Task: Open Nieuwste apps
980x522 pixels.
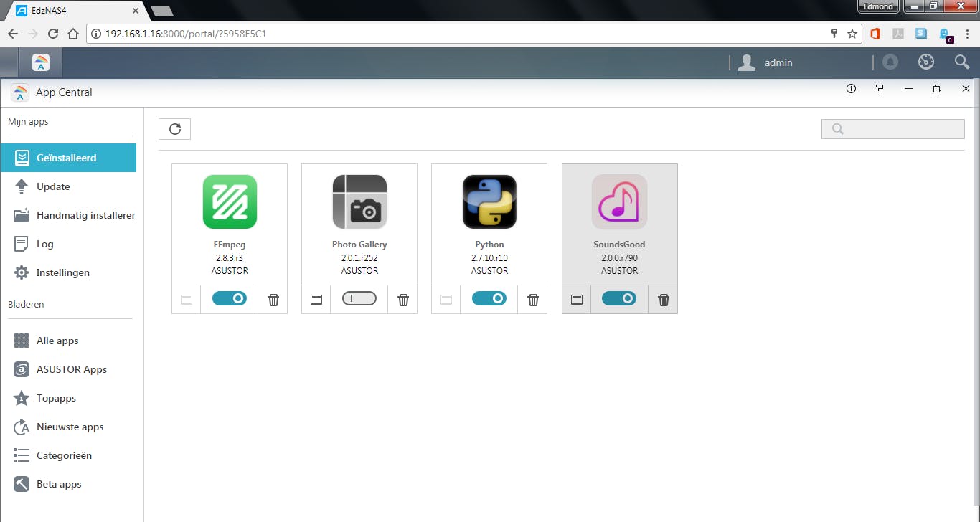Action: [x=68, y=427]
